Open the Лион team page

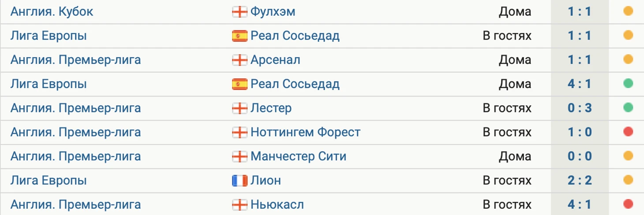click(x=266, y=180)
